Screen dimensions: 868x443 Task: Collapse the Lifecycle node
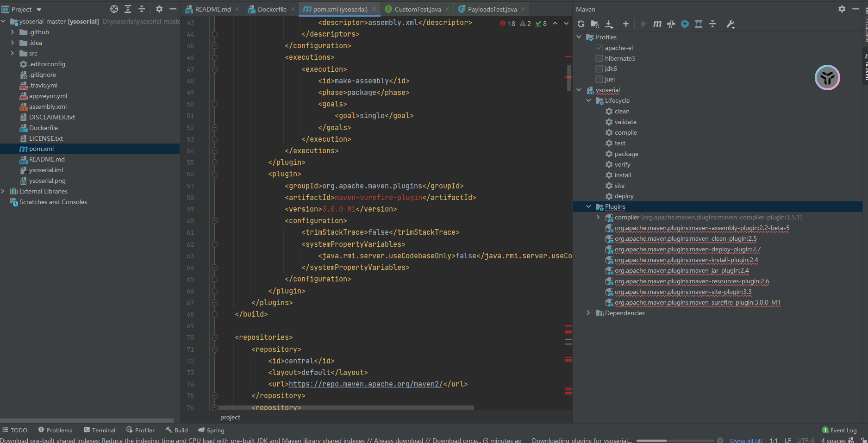pyautogui.click(x=589, y=100)
